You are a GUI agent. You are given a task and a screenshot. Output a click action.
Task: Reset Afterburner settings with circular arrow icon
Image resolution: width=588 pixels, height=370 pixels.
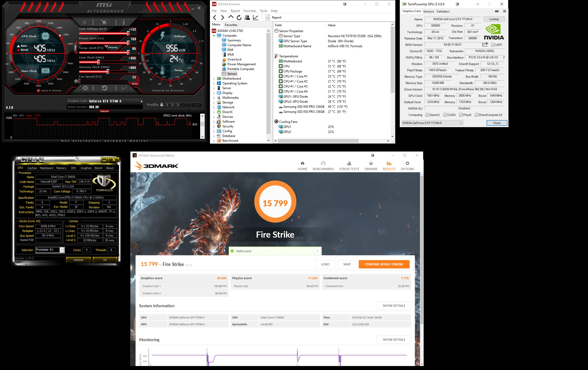click(105, 88)
